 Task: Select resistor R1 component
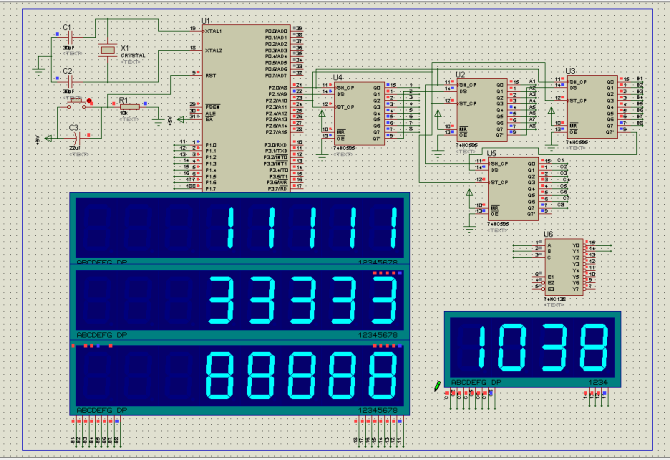[x=124, y=107]
